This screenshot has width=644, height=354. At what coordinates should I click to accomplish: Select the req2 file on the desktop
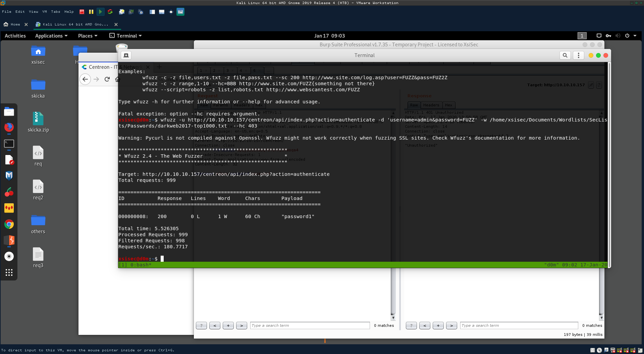click(38, 190)
